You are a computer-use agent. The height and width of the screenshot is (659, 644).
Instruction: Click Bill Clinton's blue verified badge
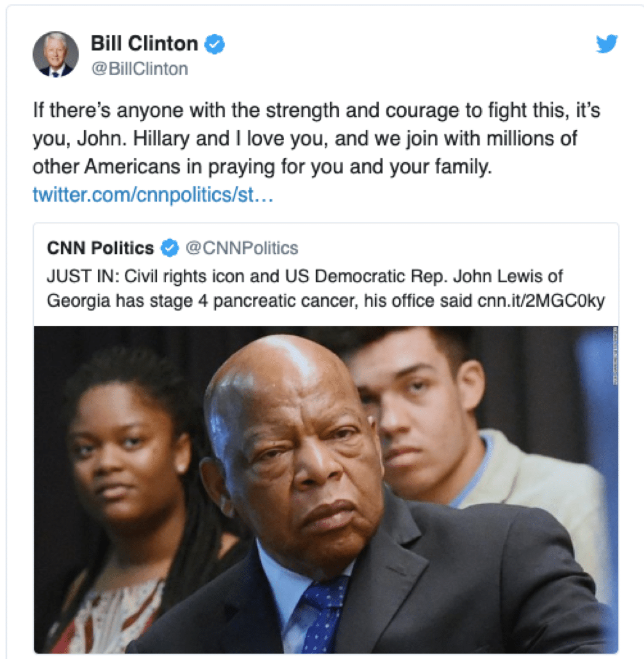215,44
